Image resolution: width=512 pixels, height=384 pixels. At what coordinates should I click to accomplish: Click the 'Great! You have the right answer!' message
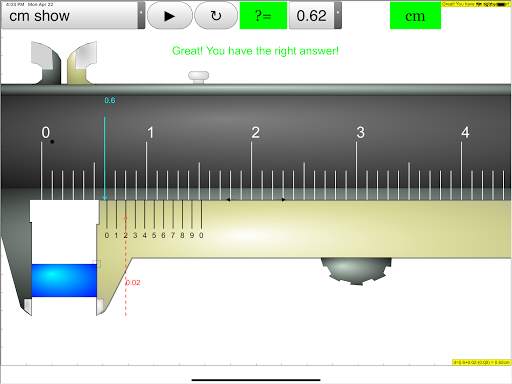pyautogui.click(x=255, y=51)
